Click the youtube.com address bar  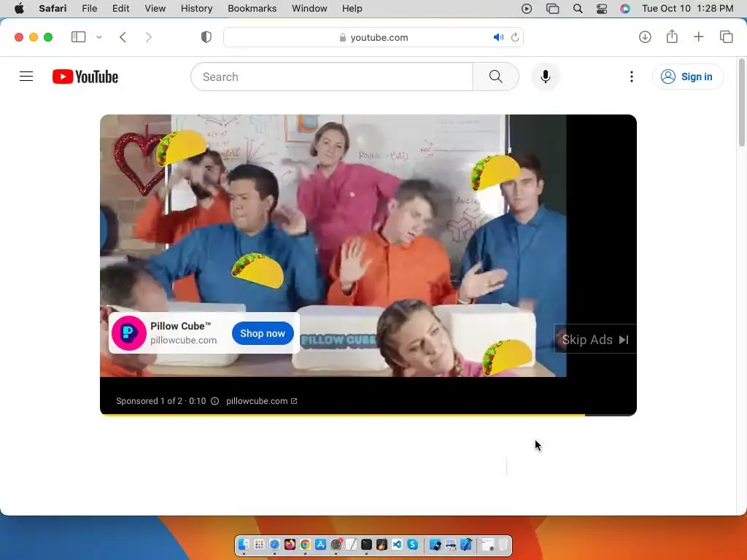373,37
